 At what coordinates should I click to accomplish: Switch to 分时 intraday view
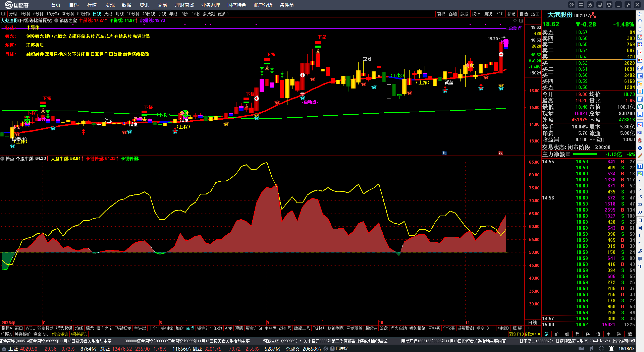click(13, 14)
